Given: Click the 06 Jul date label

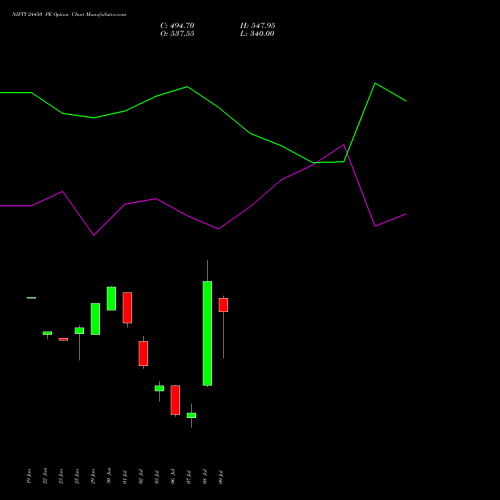Looking at the screenshot, I should point(173,477).
